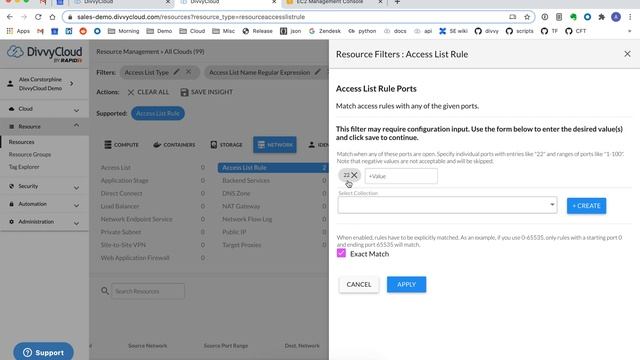Remove the port 22 chip
Viewport: 640px width, 360px height.
click(x=354, y=175)
